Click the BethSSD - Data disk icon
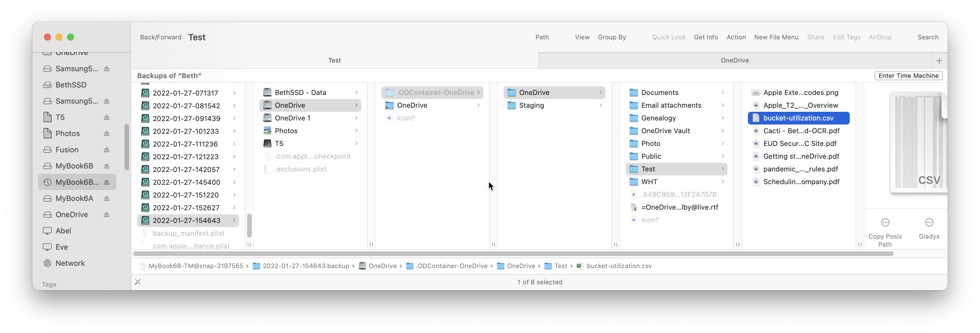 click(267, 92)
